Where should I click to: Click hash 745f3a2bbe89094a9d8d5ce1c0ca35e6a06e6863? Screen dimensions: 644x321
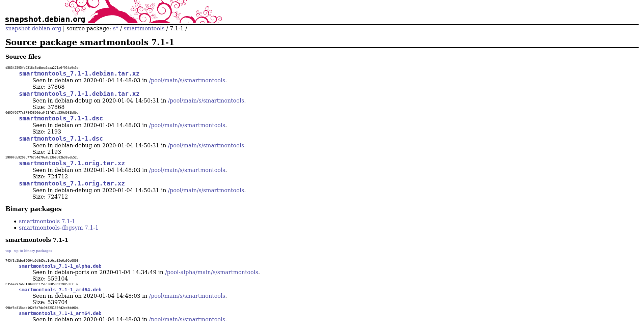pos(43,261)
